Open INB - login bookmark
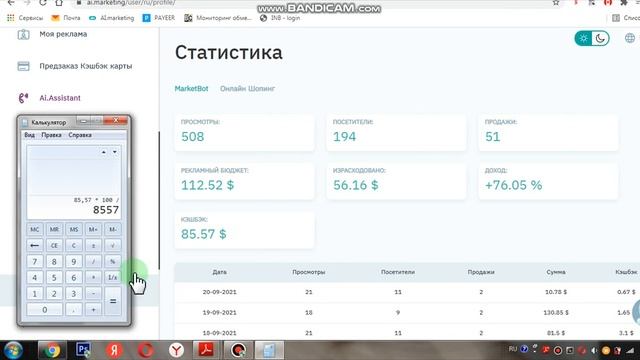The width and height of the screenshot is (640, 360). pos(280,18)
